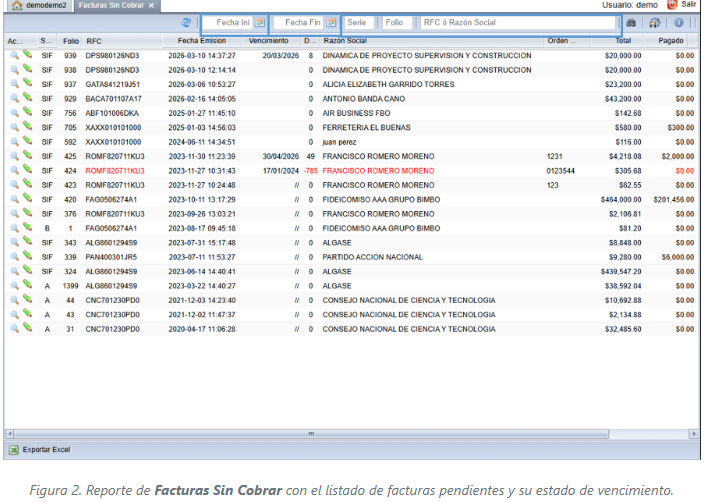Close the Facturas Sin Cobrar tab
Viewport: 704px width, 502px height.
(151, 6)
